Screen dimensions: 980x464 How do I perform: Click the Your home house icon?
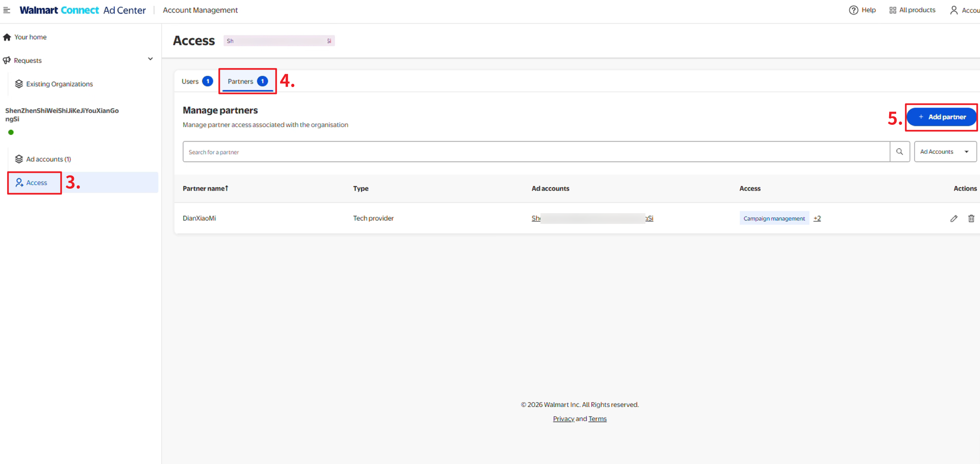click(x=7, y=37)
